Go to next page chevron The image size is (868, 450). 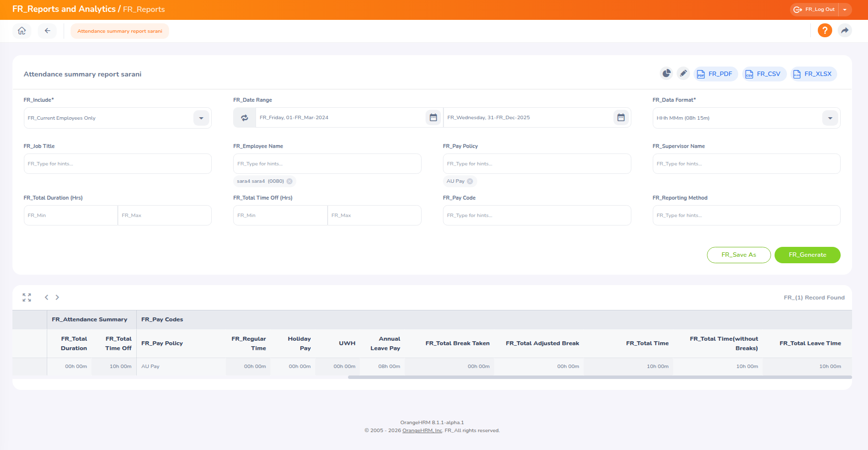[x=57, y=298]
